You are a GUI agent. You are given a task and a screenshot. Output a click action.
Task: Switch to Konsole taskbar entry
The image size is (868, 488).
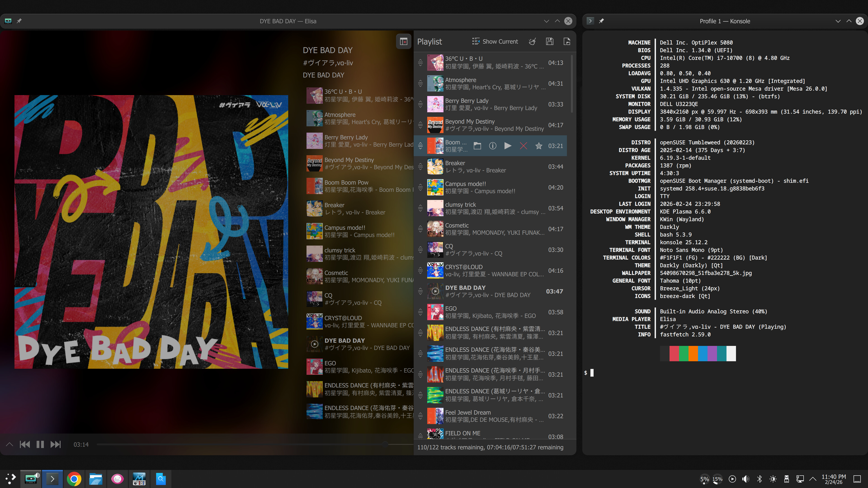(x=52, y=479)
